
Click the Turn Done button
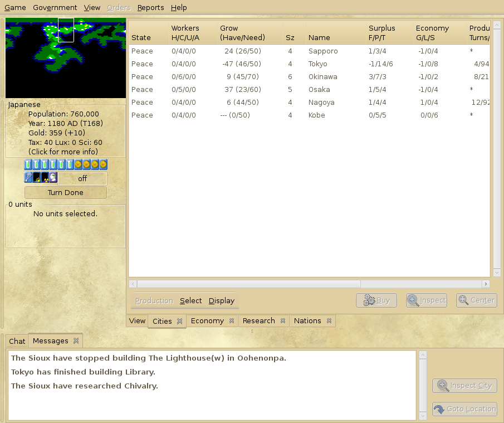pyautogui.click(x=66, y=193)
